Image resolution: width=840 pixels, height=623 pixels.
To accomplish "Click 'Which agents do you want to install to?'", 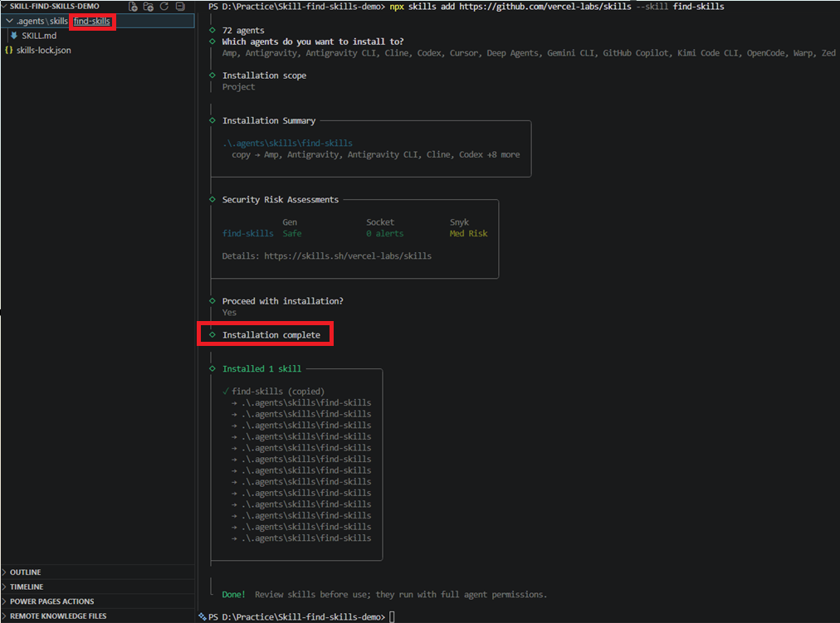I will click(x=313, y=41).
